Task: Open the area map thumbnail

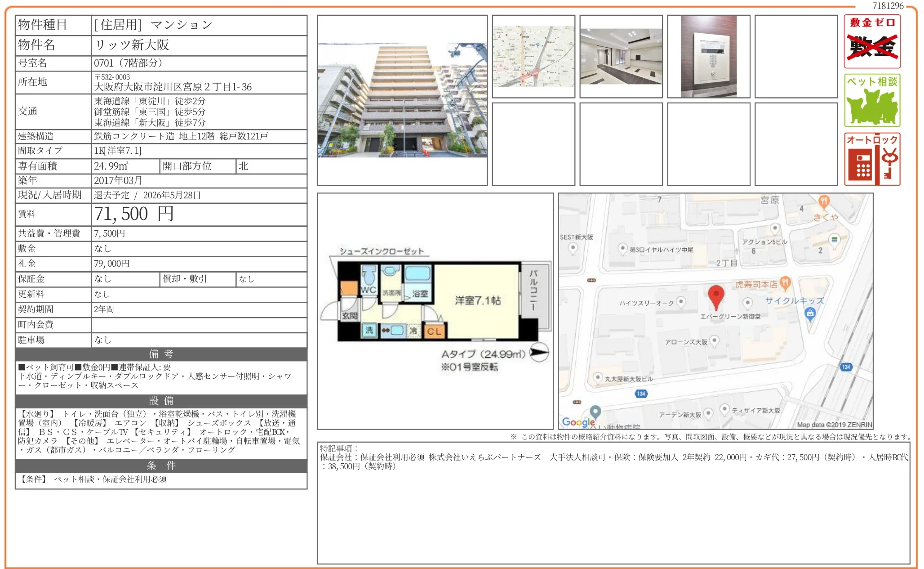Action: coord(533,56)
